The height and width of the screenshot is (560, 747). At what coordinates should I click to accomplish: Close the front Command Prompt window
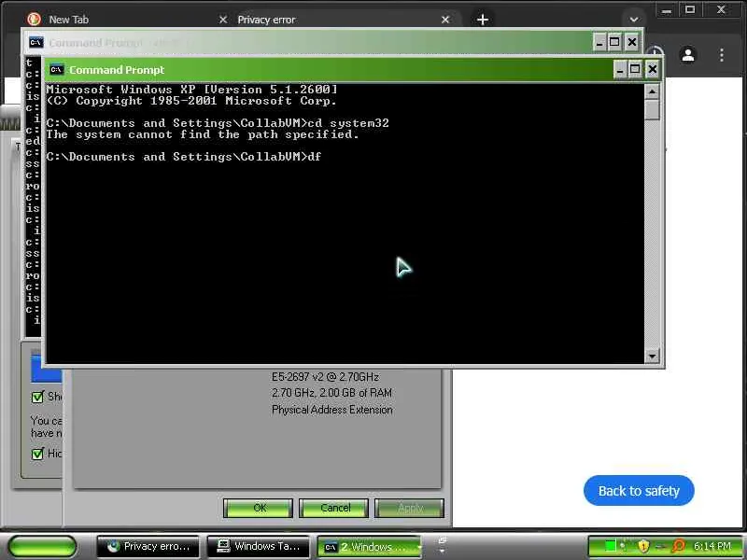tap(652, 69)
